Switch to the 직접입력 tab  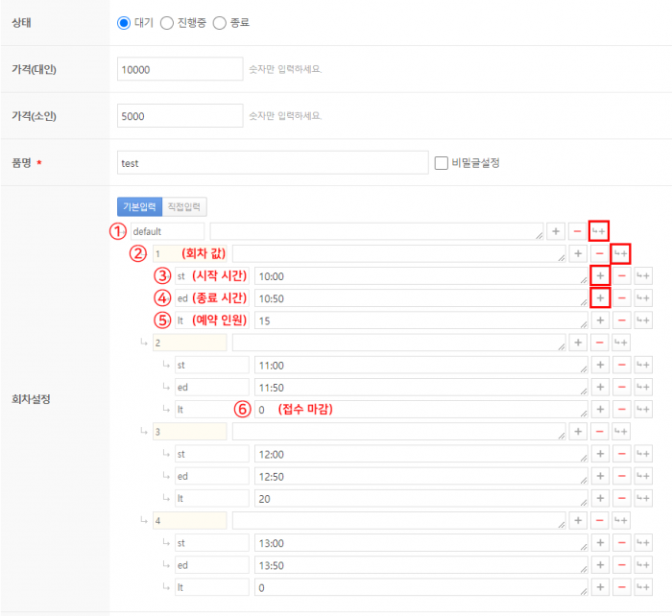[x=184, y=206]
